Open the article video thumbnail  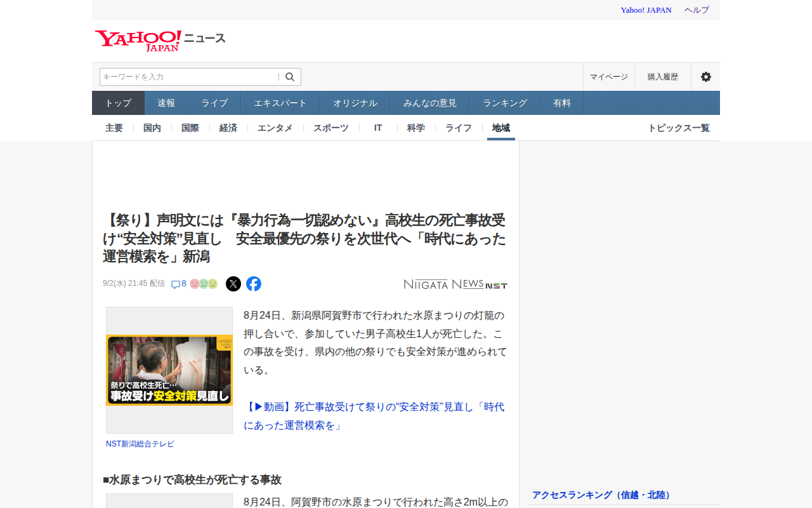tap(169, 370)
